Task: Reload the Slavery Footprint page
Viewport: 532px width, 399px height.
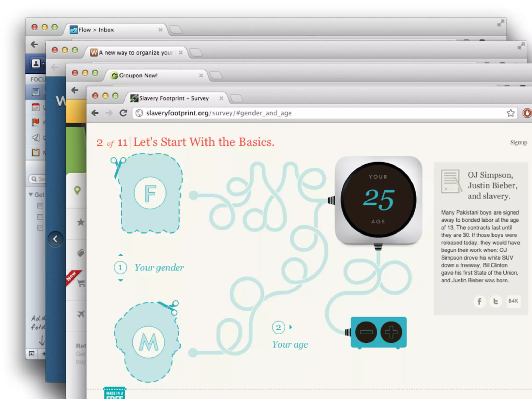Action: [x=123, y=113]
